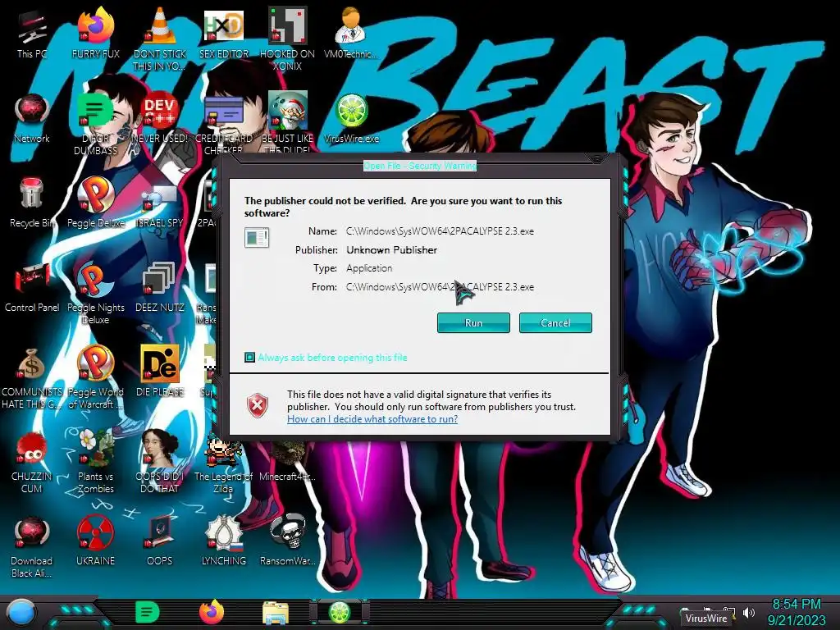Select the UKRAINE radiation symbol icon
The image size is (840, 630).
[95, 540]
